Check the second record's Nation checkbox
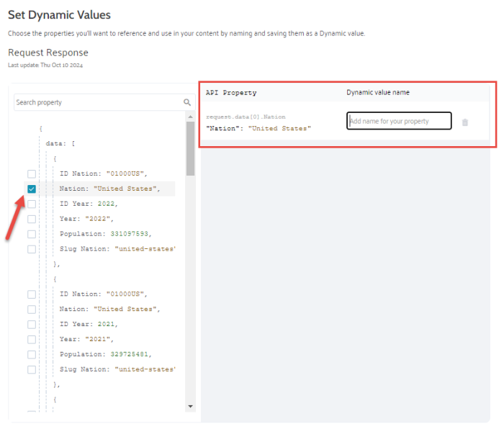The image size is (504, 429). click(x=32, y=309)
